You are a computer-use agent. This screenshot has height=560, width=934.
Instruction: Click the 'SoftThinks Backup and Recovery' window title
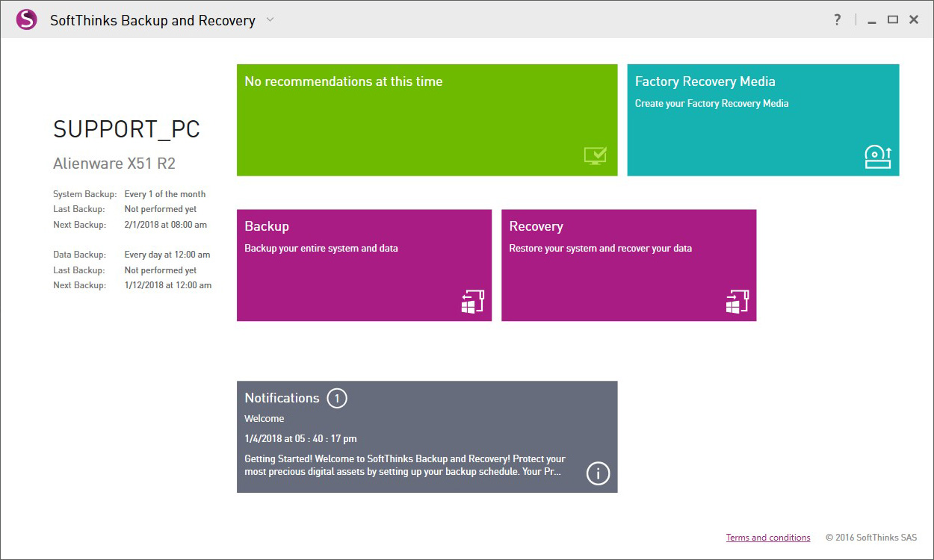(152, 20)
